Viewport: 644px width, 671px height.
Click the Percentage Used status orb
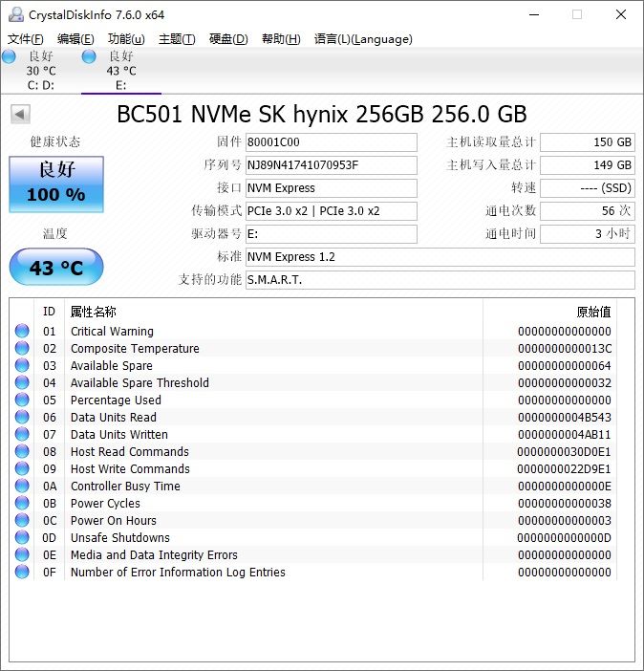22,400
